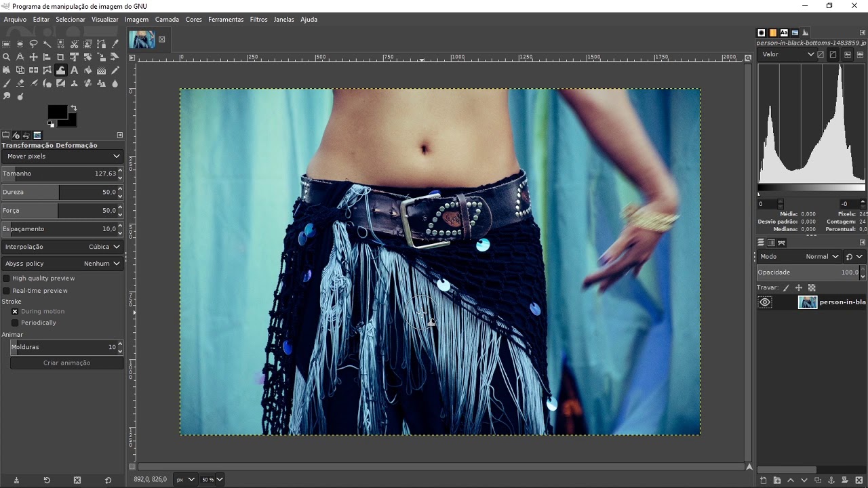The width and height of the screenshot is (868, 488).
Task: Open the Camada menu
Action: coord(167,19)
